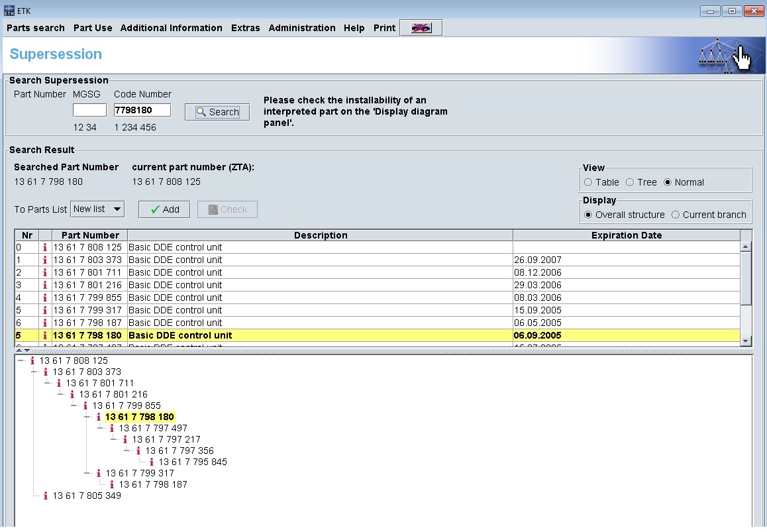The image size is (767, 532).
Task: Click info icon beside 13 61 7 795 845 in tree
Action: point(151,462)
